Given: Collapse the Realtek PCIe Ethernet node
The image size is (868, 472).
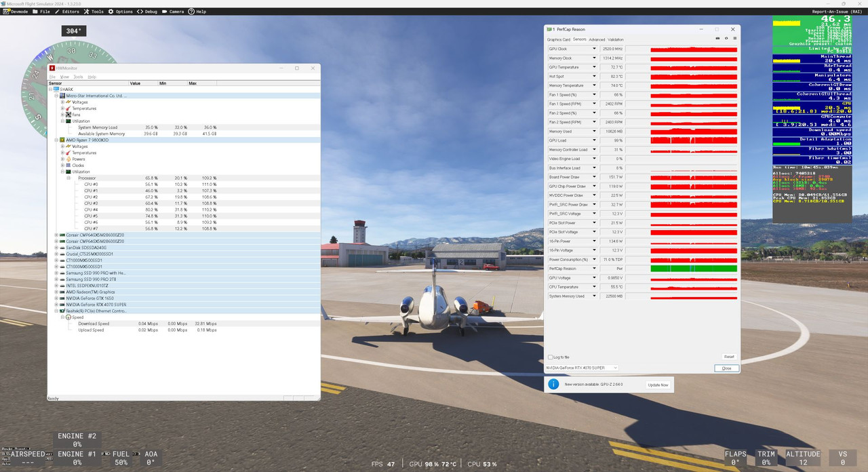Looking at the screenshot, I should (x=56, y=311).
